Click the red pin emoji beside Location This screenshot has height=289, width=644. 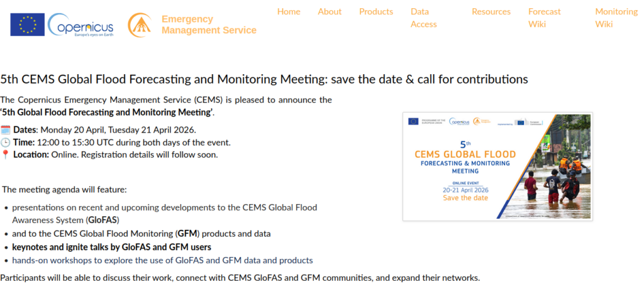pyautogui.click(x=6, y=155)
